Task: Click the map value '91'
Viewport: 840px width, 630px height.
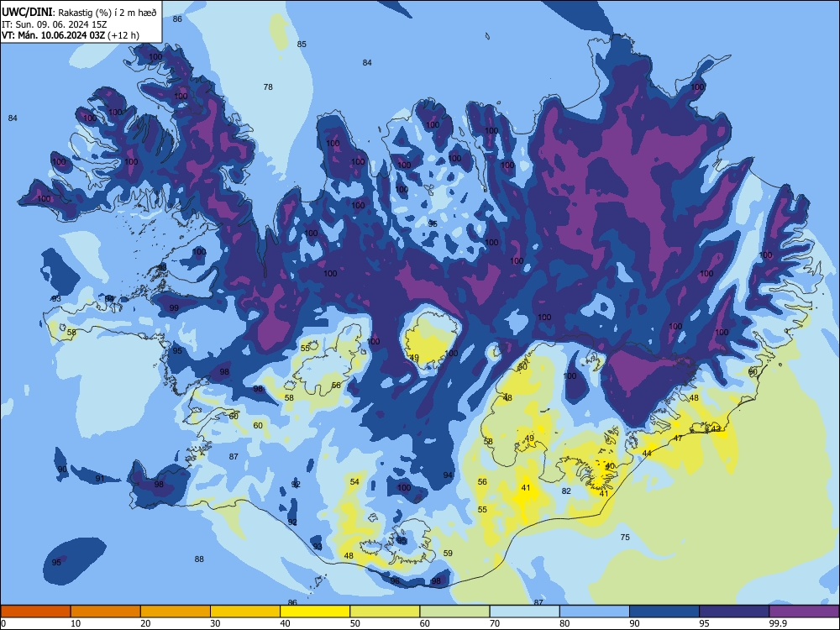Action: (100, 479)
